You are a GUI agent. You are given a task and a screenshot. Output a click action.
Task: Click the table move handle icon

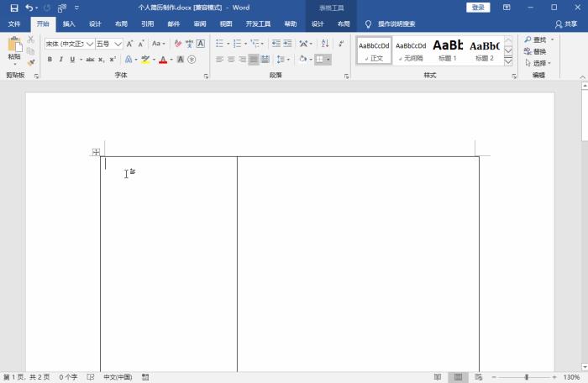point(96,152)
